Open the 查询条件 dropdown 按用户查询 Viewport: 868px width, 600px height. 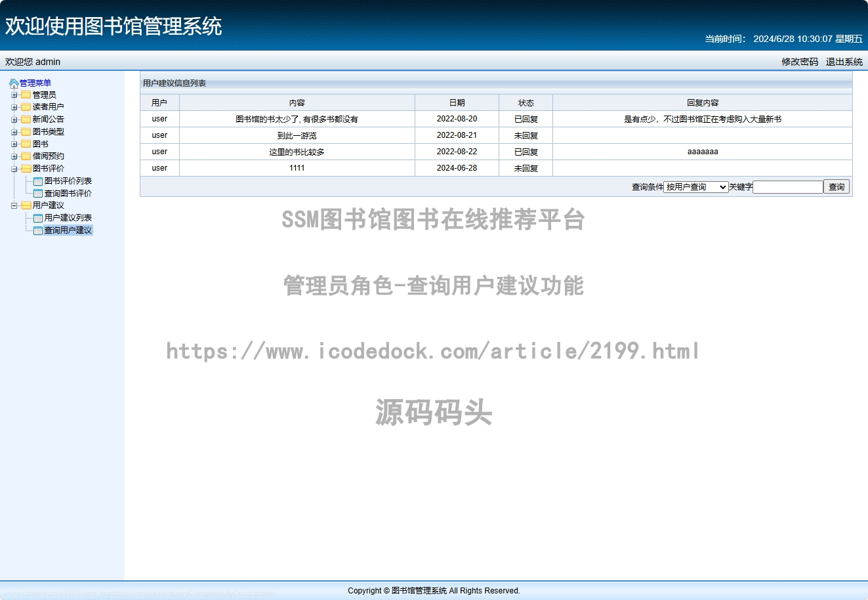(x=696, y=187)
